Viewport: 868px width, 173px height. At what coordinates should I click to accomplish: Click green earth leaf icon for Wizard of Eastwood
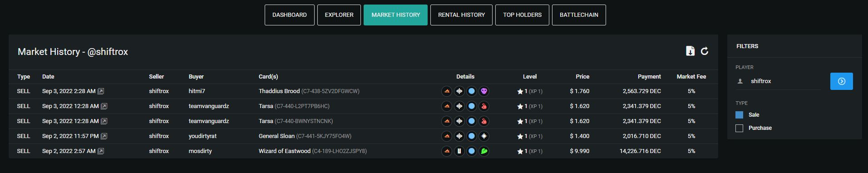click(x=484, y=151)
